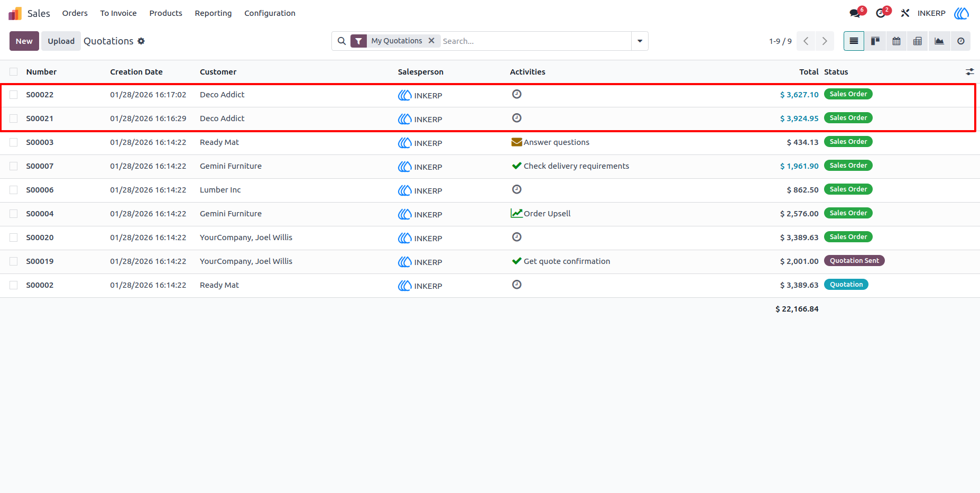Expand the search options dropdown arrow
Image resolution: width=980 pixels, height=493 pixels.
[x=640, y=41]
